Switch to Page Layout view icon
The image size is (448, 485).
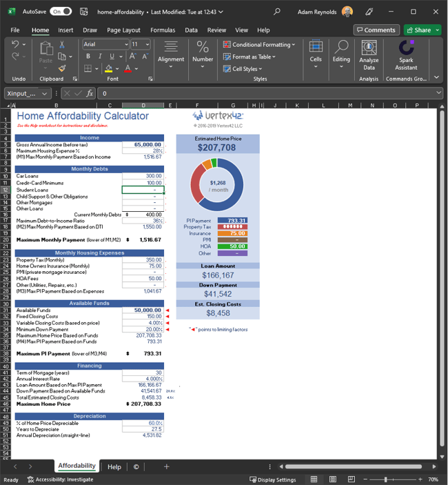pyautogui.click(x=332, y=479)
